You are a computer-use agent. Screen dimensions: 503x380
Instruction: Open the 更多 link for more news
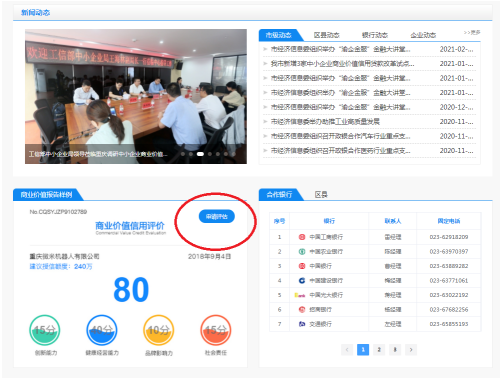pos(472,32)
